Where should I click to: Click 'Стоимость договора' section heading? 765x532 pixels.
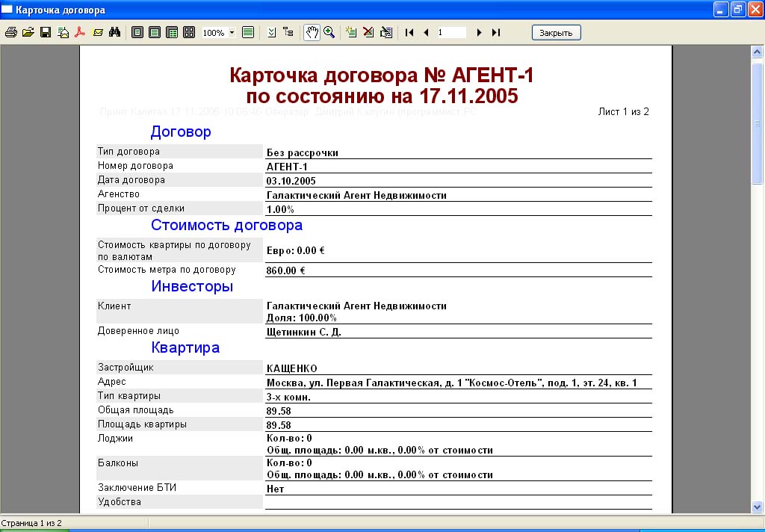(226, 225)
